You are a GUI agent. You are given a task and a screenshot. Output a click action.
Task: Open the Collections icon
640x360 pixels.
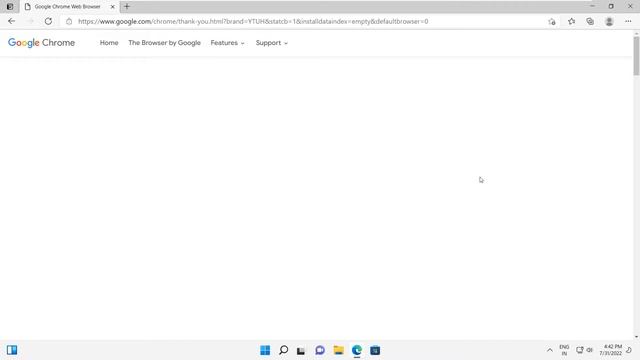tap(590, 21)
